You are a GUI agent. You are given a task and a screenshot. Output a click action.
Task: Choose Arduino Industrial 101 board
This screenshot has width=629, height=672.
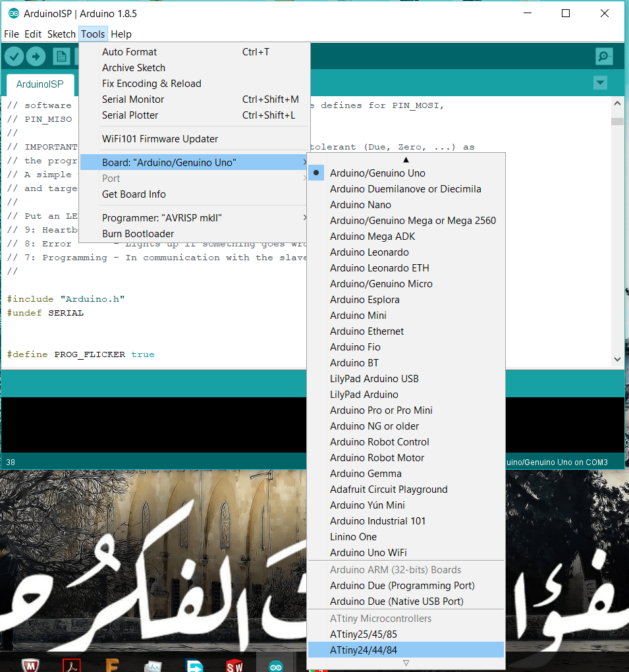tap(406, 521)
